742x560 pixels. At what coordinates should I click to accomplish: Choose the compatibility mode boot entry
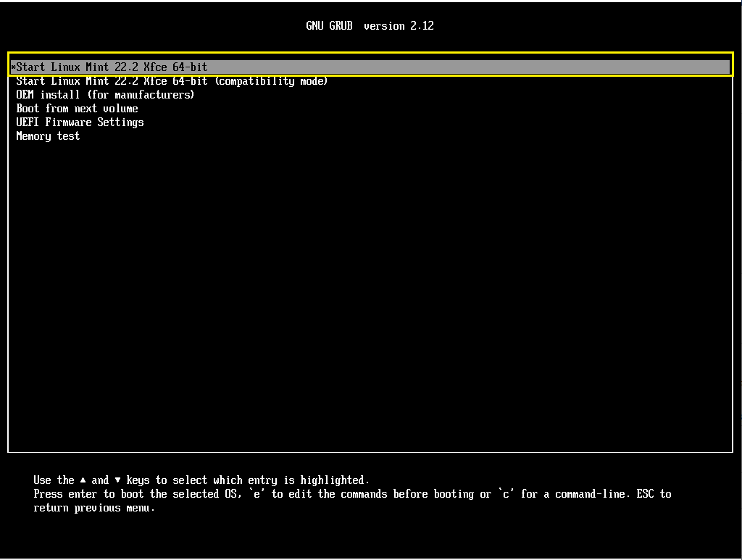[172, 80]
